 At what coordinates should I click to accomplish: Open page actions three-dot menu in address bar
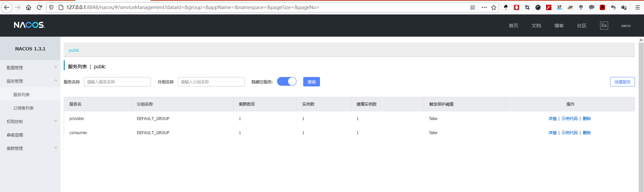click(x=484, y=7)
